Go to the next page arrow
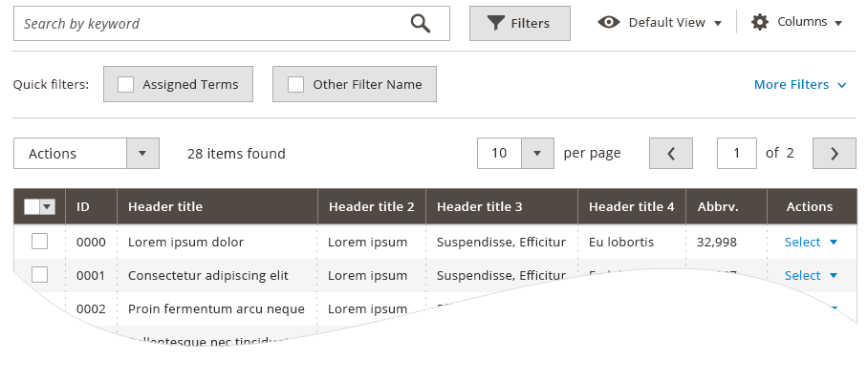The image size is (868, 382). [834, 153]
